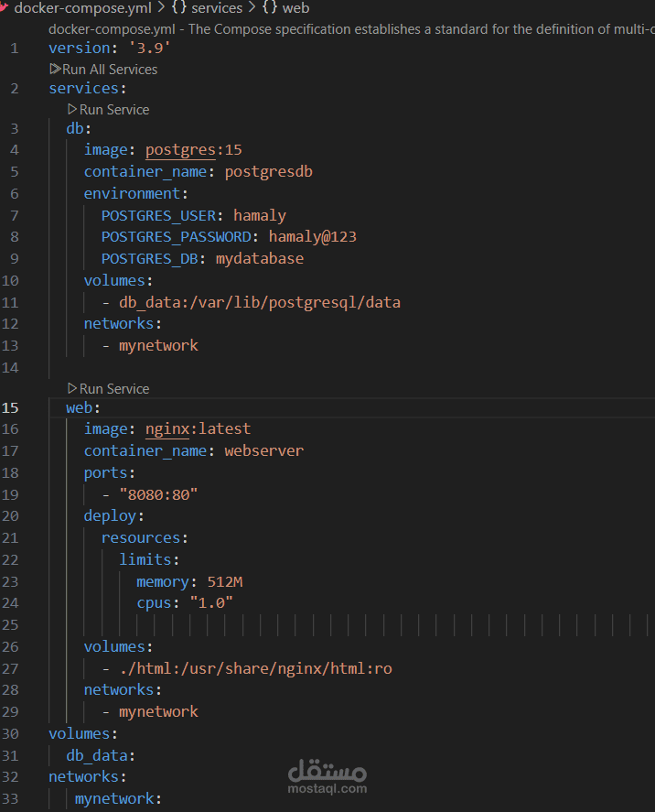The image size is (655, 812).
Task: Click the version key on line 1
Action: (x=80, y=49)
